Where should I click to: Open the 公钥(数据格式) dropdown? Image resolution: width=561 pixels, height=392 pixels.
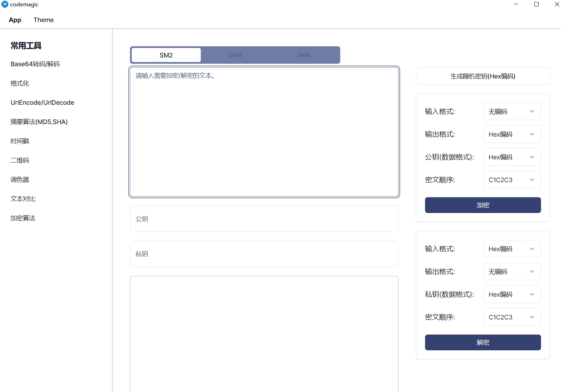(x=512, y=157)
